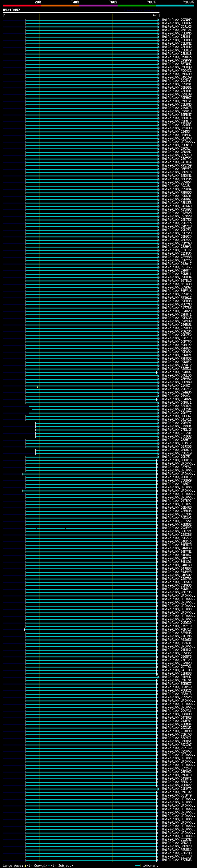Select the UniRef100_Q94AD0 label
This screenshot has width=197, height=868.
[177, 392]
